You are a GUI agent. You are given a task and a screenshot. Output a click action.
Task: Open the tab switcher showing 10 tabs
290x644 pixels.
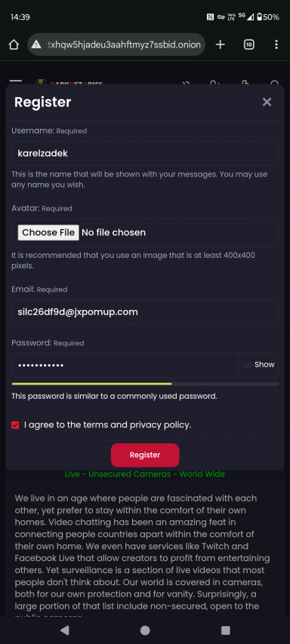coord(249,44)
